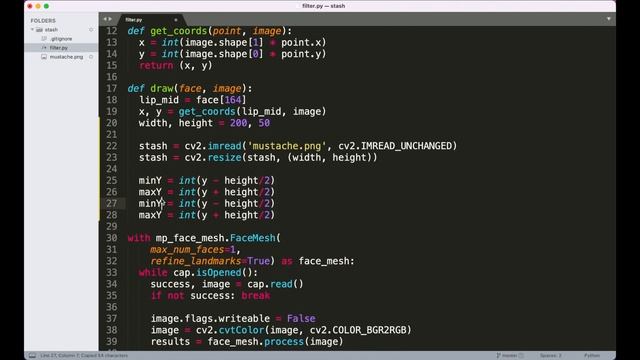The width and height of the screenshot is (640, 360).
Task: Click isOpened on line 33
Action: pyautogui.click(x=219, y=273)
